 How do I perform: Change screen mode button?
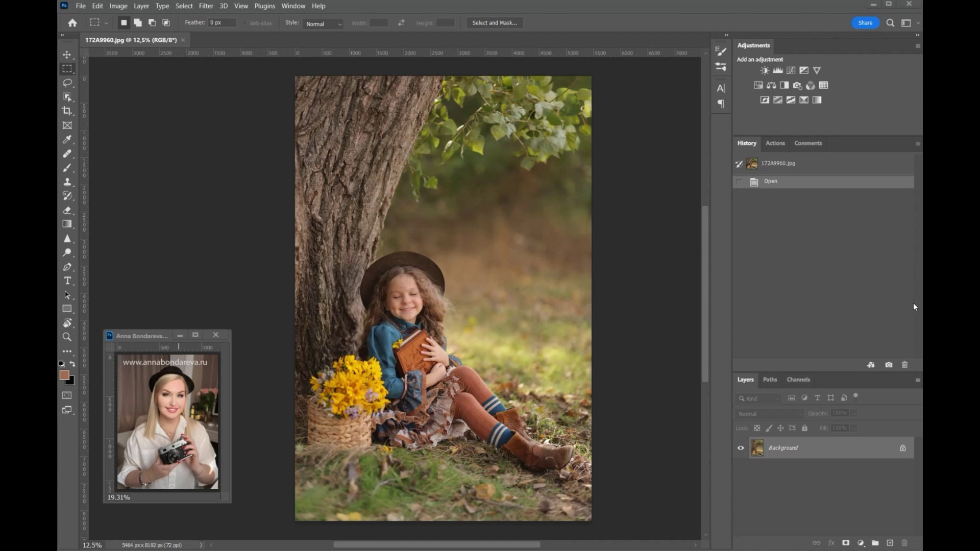pos(67,410)
